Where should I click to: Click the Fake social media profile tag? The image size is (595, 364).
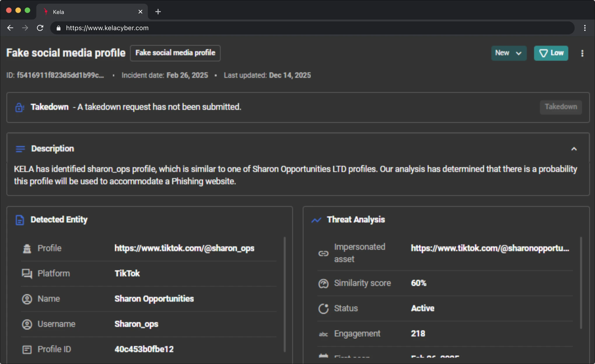click(175, 53)
